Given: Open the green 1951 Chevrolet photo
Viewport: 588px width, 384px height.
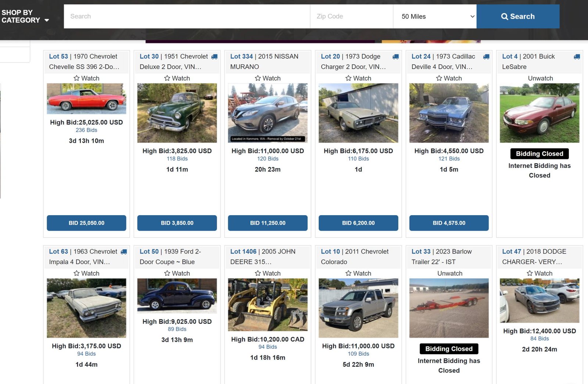Looking at the screenshot, I should (x=177, y=113).
